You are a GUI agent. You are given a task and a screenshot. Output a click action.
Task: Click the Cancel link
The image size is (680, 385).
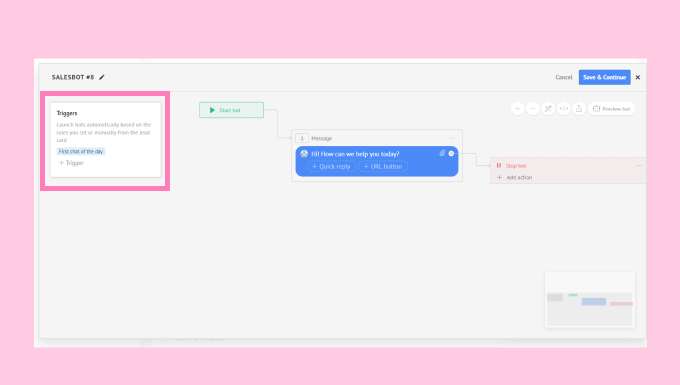564,77
